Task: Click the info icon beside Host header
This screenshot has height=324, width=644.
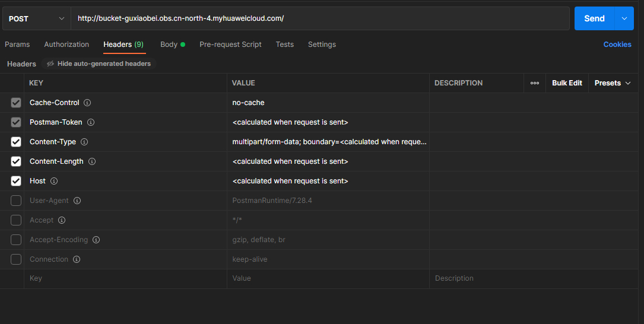Action: 54,181
